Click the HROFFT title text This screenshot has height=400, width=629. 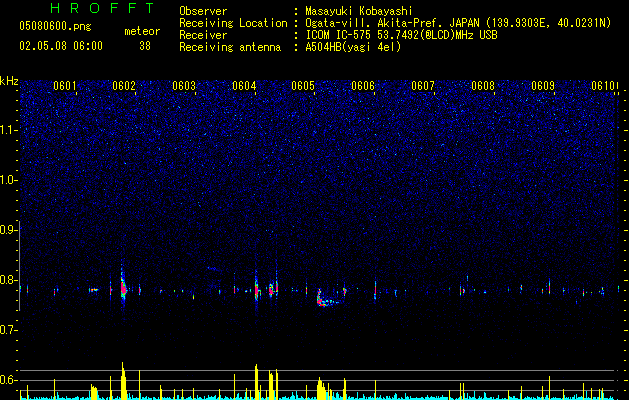coord(103,8)
